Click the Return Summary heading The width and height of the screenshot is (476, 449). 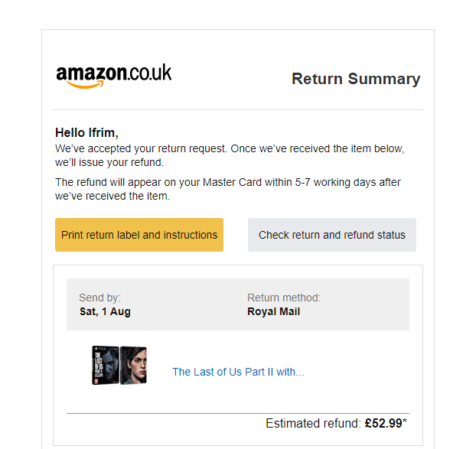(x=356, y=79)
